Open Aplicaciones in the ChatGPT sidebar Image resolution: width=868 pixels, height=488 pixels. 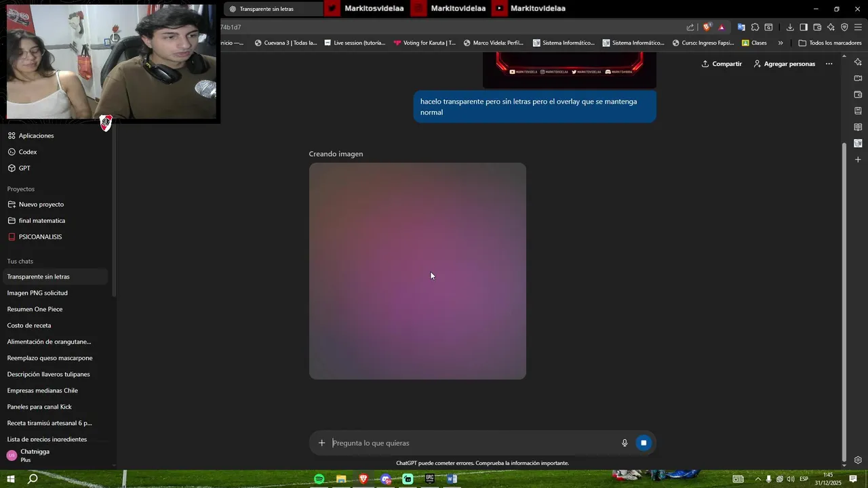(56, 136)
